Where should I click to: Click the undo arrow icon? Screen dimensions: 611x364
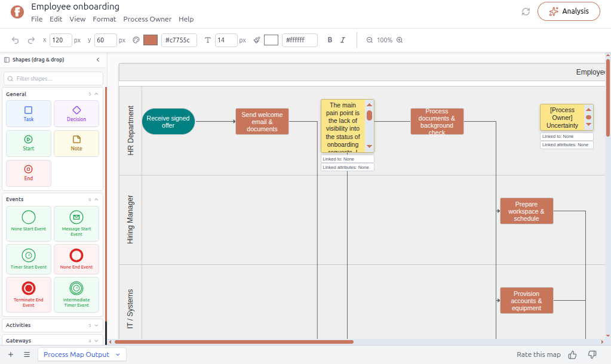point(15,40)
